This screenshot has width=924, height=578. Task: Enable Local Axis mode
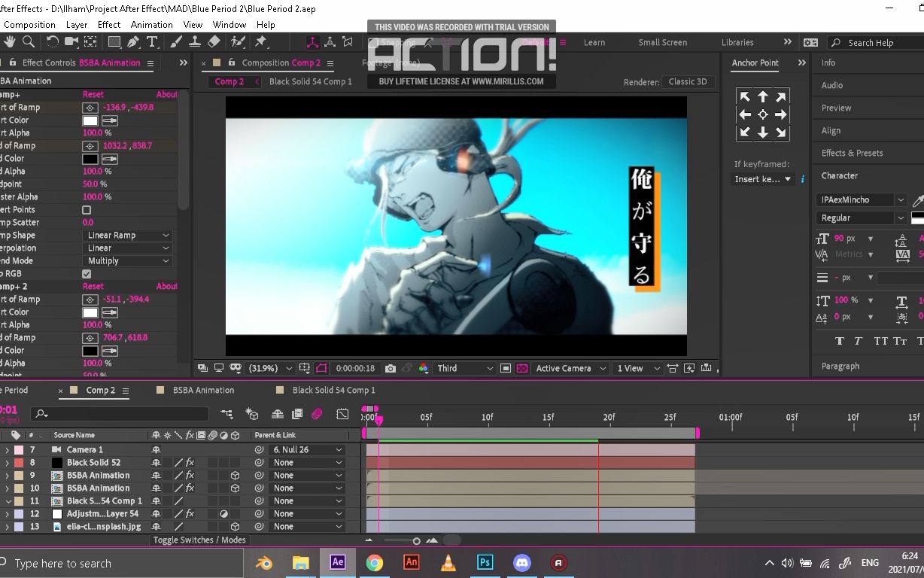coord(312,42)
